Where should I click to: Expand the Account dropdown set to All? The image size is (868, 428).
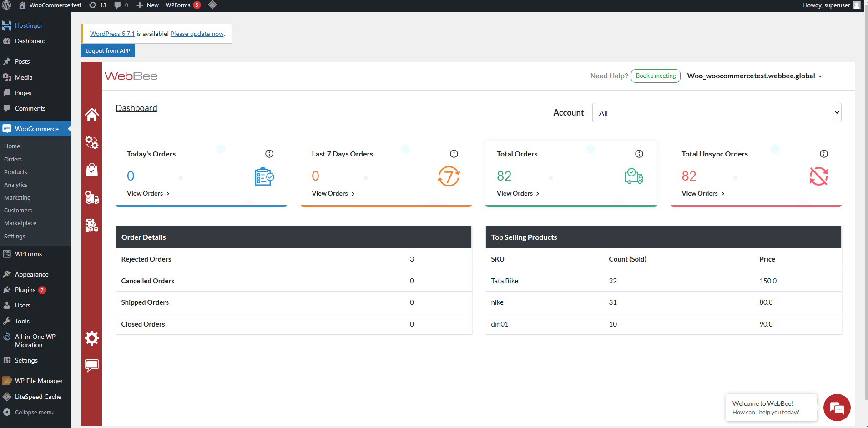[x=717, y=113]
